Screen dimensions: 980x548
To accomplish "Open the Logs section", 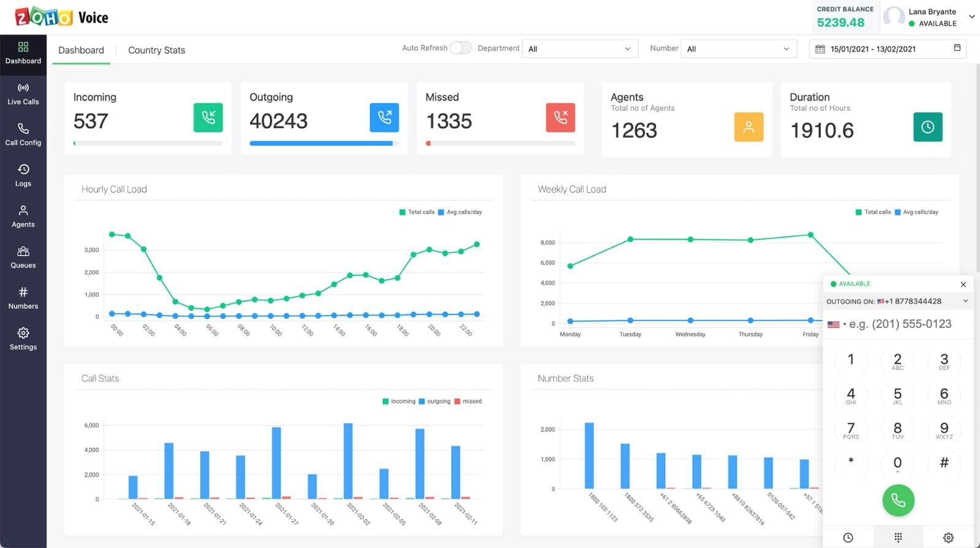I will [x=23, y=175].
